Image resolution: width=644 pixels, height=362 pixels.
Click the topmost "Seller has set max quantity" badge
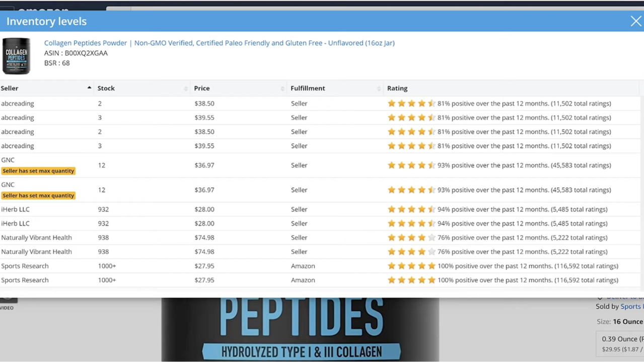tap(38, 171)
